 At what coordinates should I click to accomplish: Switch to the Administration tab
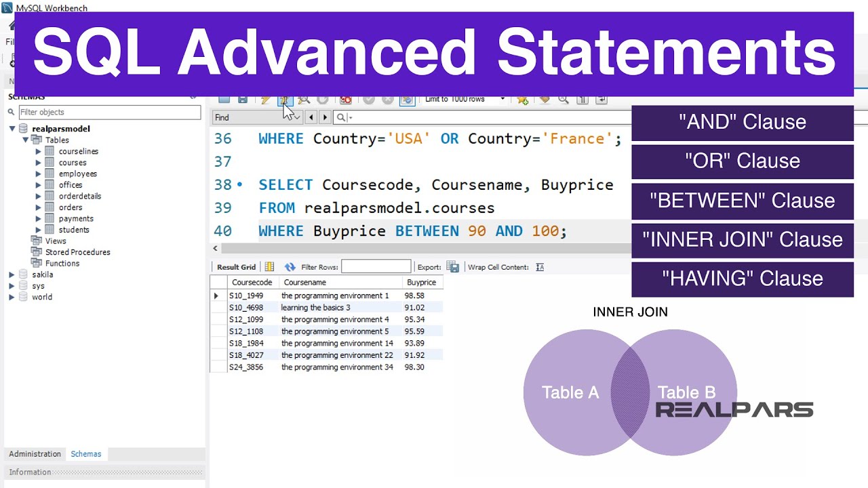[35, 454]
